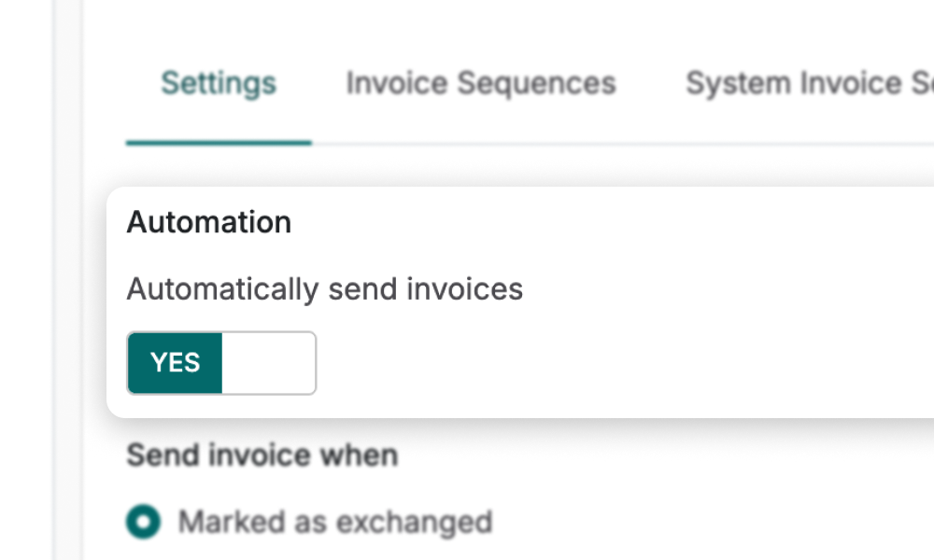Click the white half of the YES switch
The height and width of the screenshot is (560, 934).
(x=269, y=362)
